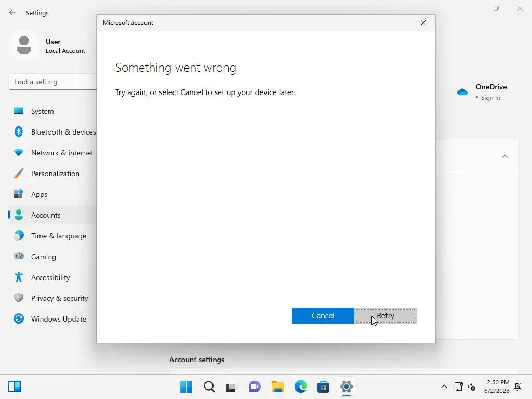Open Network & internet icon

[19, 153]
